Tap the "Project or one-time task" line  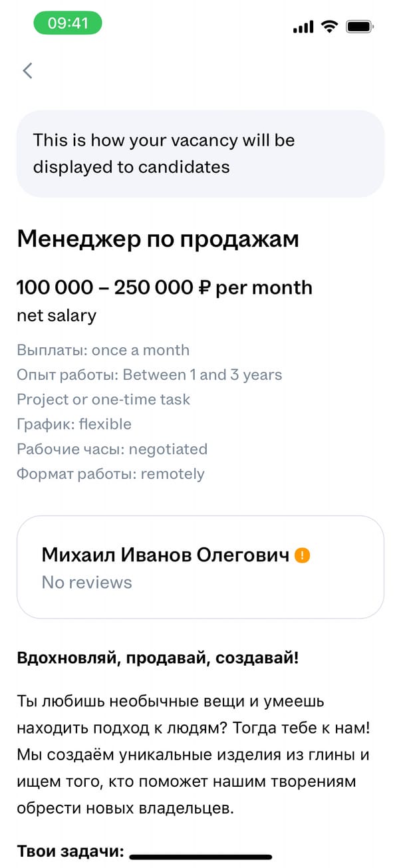coord(103,399)
